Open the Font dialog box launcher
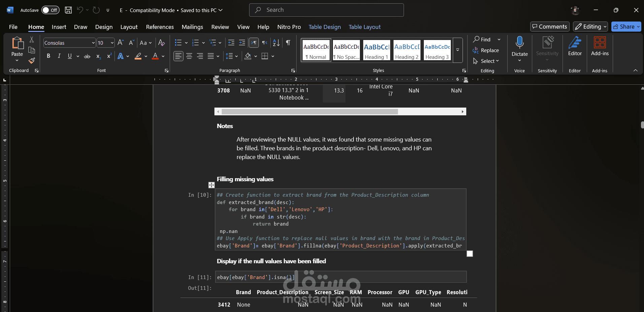Image resolution: width=644 pixels, height=312 pixels. (x=167, y=71)
